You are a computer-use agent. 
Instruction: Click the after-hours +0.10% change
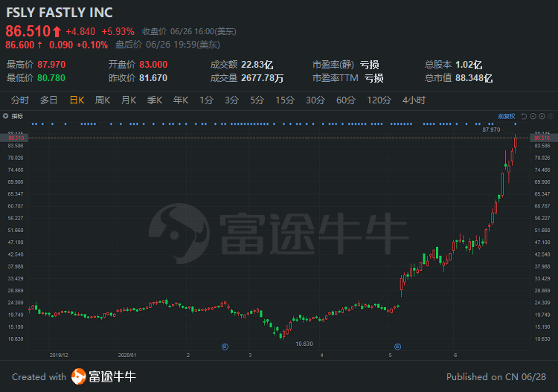(92, 45)
